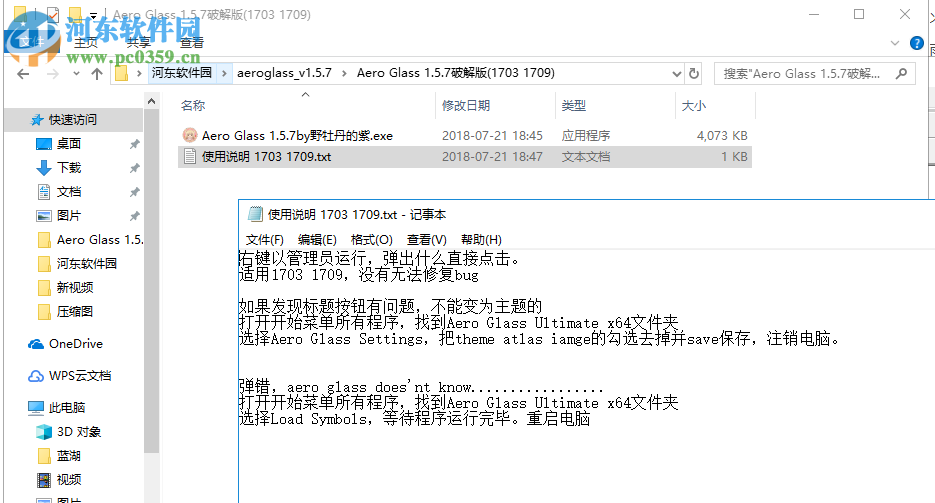Open 下载 in quick access

click(x=69, y=167)
